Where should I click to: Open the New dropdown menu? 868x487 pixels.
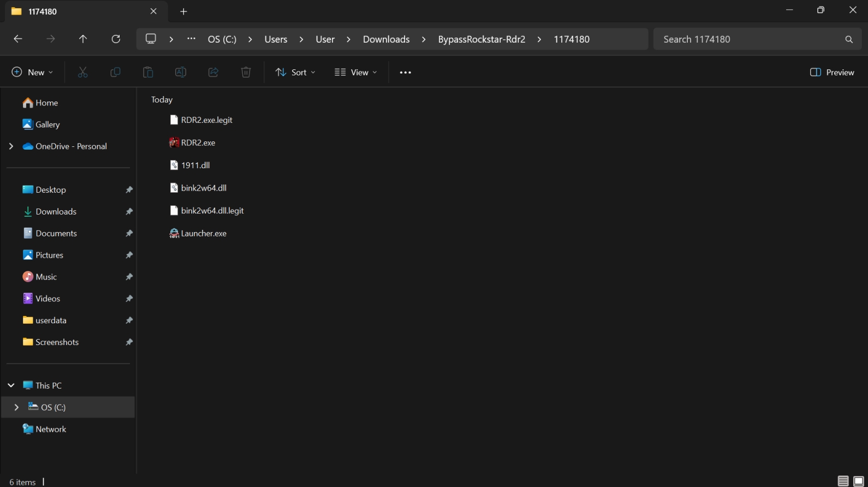pyautogui.click(x=32, y=72)
